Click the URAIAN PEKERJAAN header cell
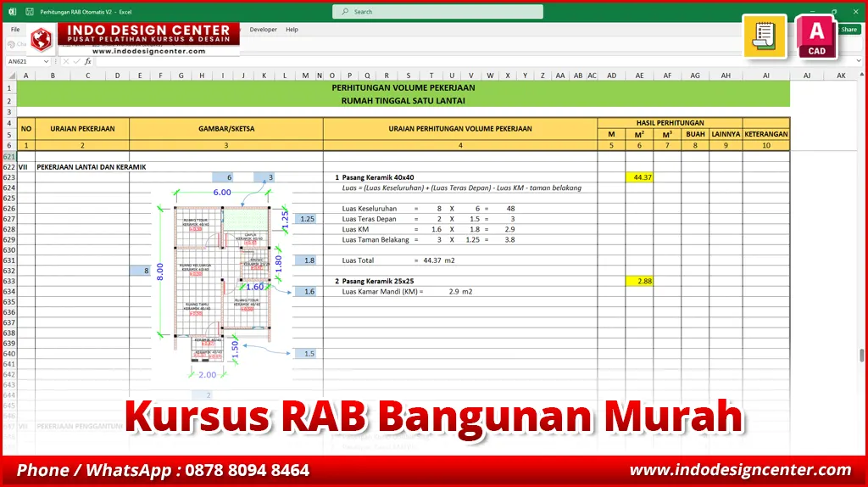 [x=82, y=128]
